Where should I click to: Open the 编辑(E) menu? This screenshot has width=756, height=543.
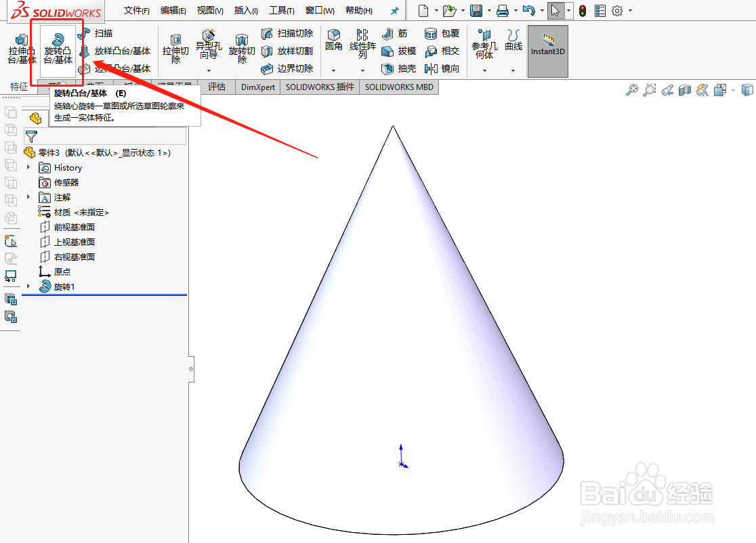(x=173, y=11)
